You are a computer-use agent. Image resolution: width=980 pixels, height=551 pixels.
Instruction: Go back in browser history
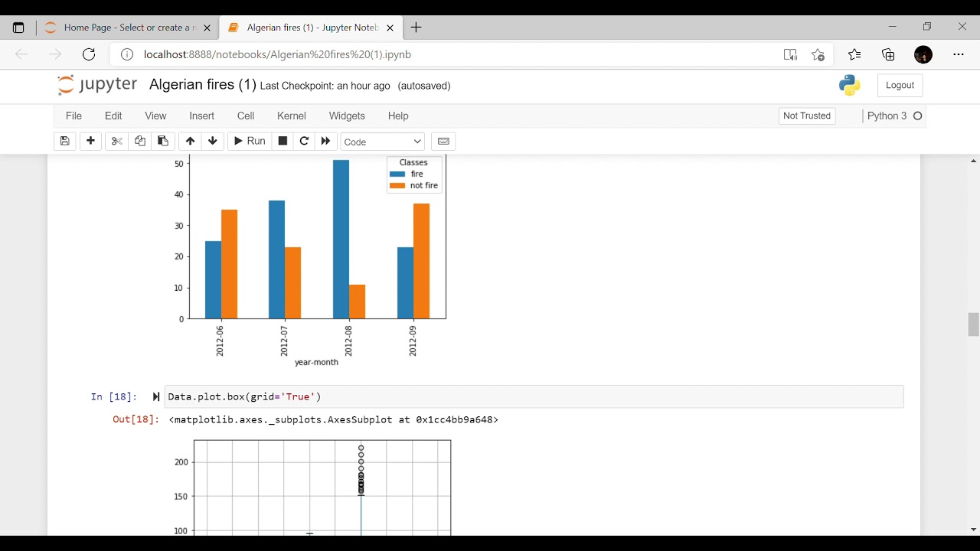21,54
